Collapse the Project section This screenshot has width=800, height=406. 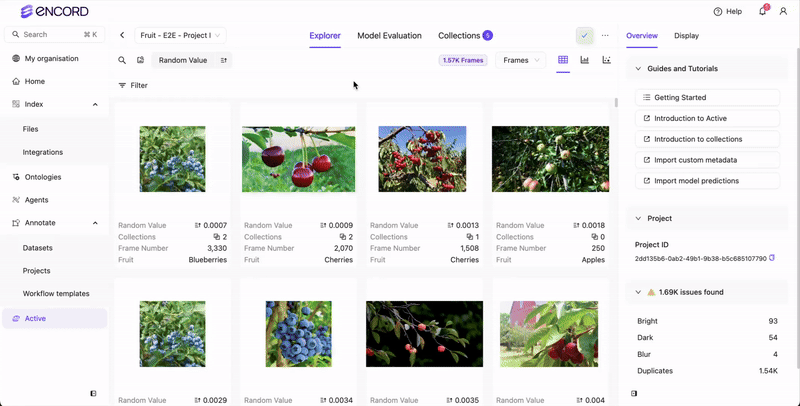point(638,218)
